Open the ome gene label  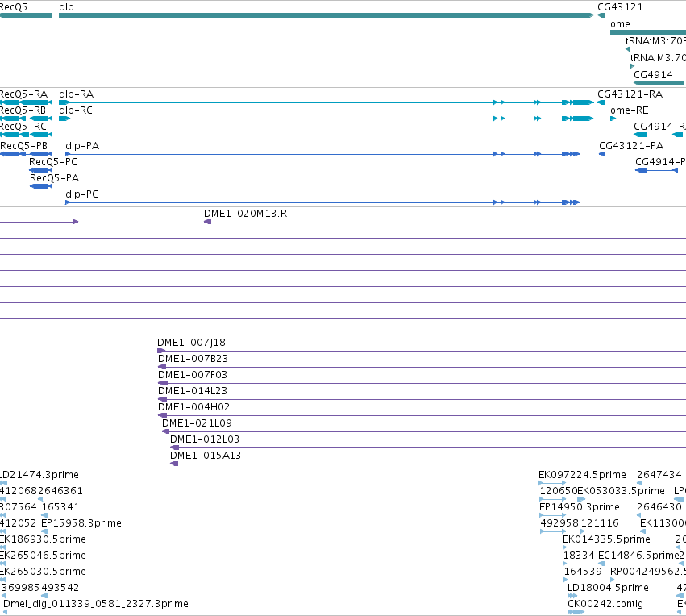(x=620, y=24)
